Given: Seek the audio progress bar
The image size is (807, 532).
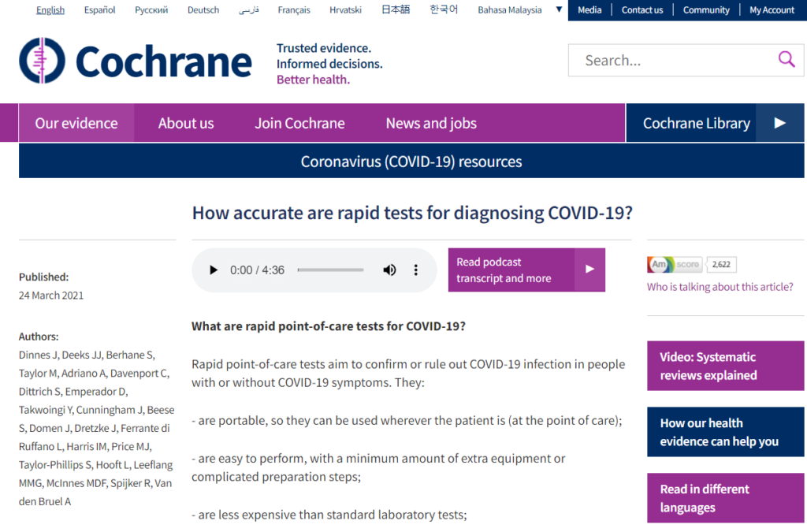Looking at the screenshot, I should click(330, 270).
